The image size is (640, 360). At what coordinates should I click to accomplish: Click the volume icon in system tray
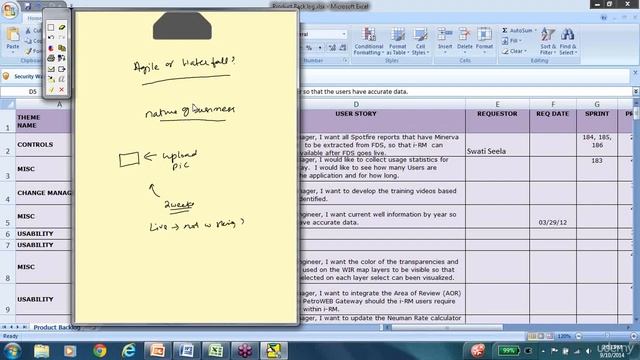coord(588,351)
